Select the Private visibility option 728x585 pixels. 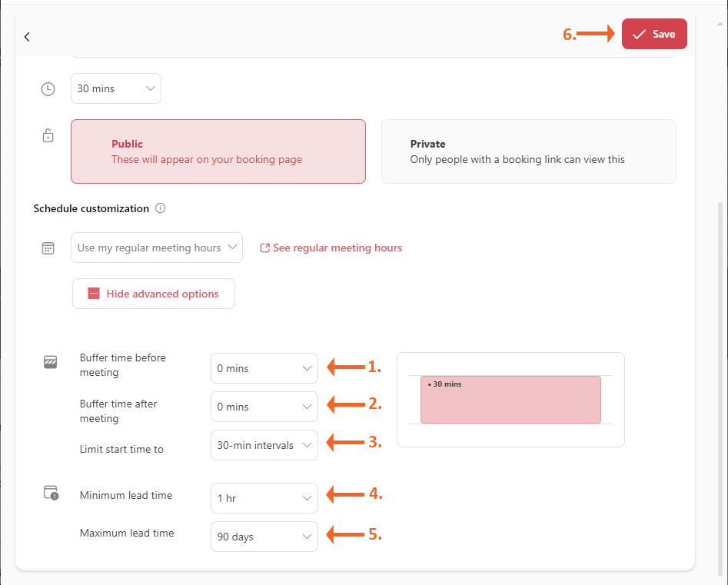click(x=528, y=151)
